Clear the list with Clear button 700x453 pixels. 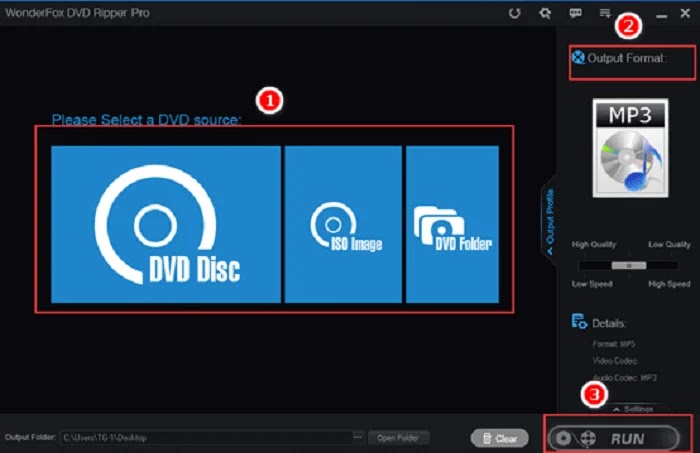500,439
